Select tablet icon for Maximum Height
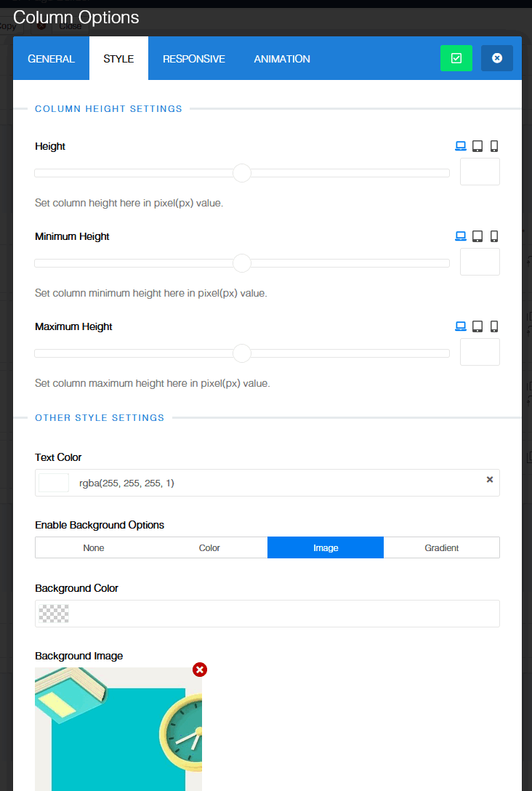Viewport: 532px width, 791px height. [x=477, y=326]
